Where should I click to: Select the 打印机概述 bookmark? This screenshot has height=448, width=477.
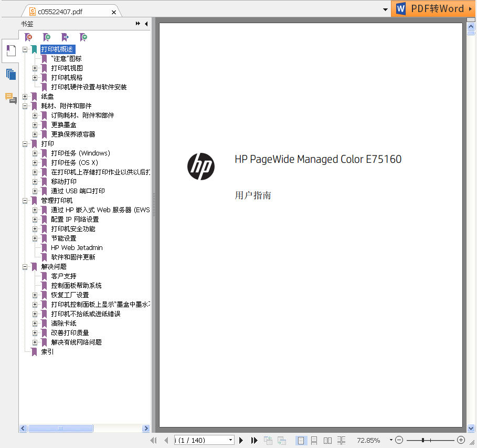[57, 49]
